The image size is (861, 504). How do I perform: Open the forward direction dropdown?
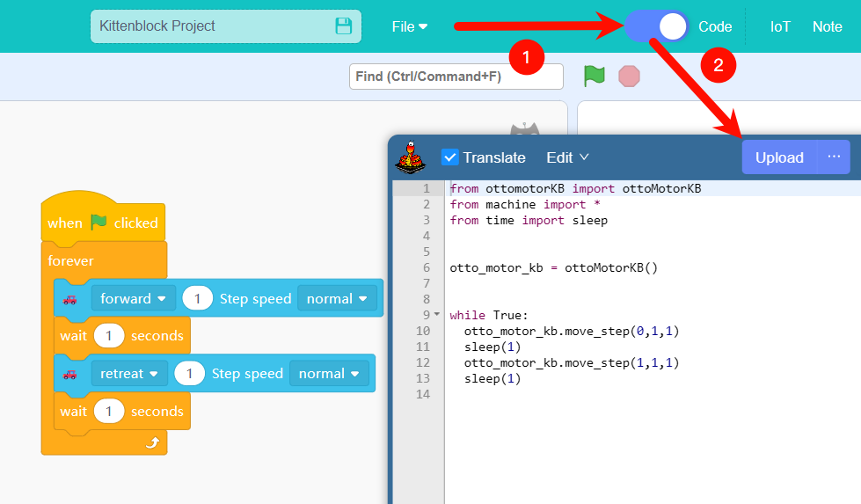coord(133,299)
